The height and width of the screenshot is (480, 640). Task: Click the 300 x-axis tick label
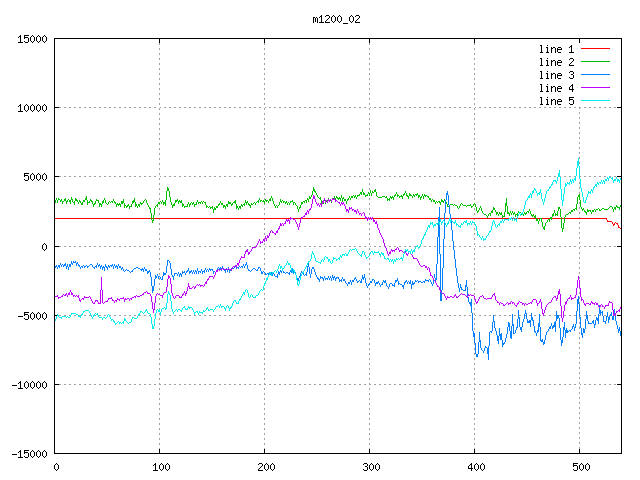point(369,466)
